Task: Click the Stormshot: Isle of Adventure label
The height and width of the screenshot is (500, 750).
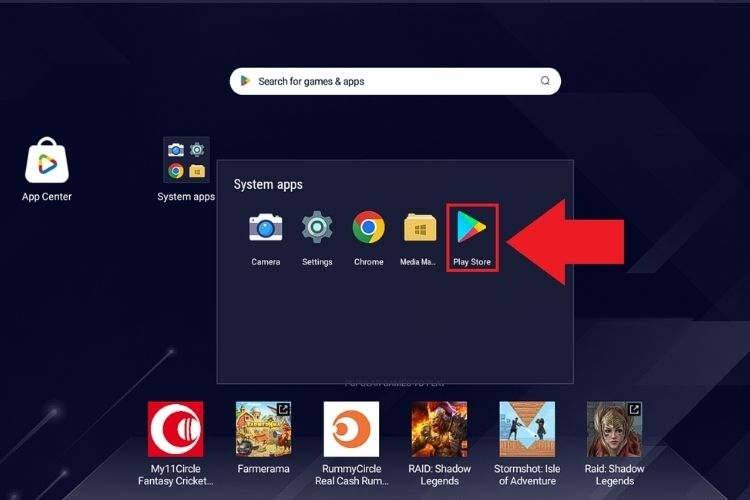Action: (x=527, y=475)
